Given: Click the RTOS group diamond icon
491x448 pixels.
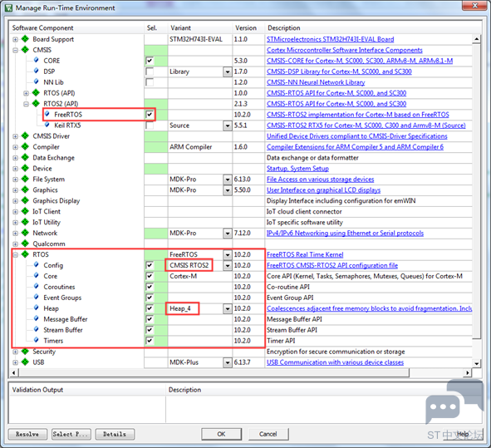Looking at the screenshot, I should (x=25, y=254).
